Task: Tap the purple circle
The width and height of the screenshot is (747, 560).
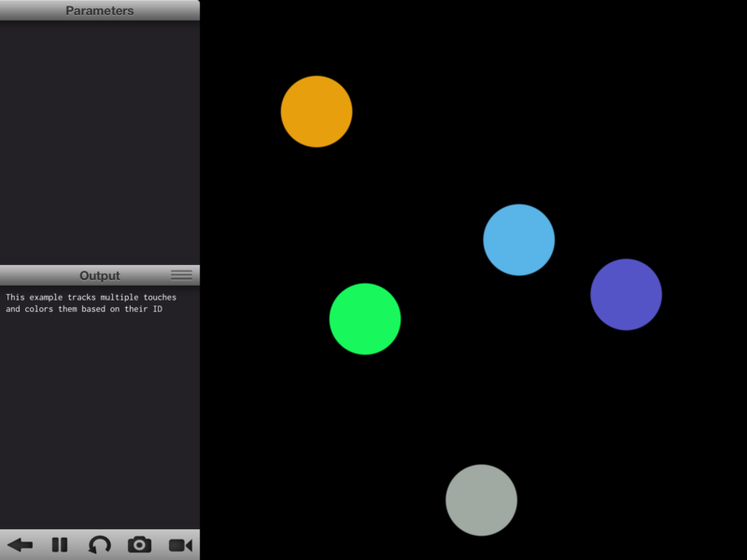Action: point(626,294)
